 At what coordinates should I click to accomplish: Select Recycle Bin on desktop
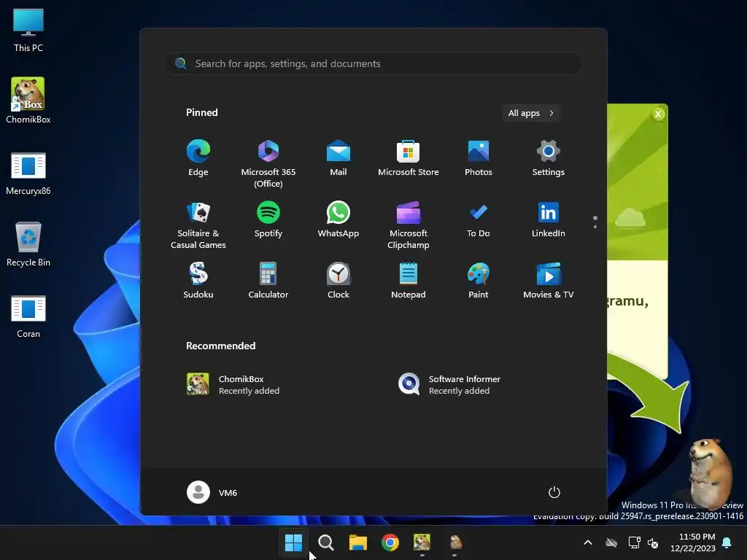tap(28, 244)
